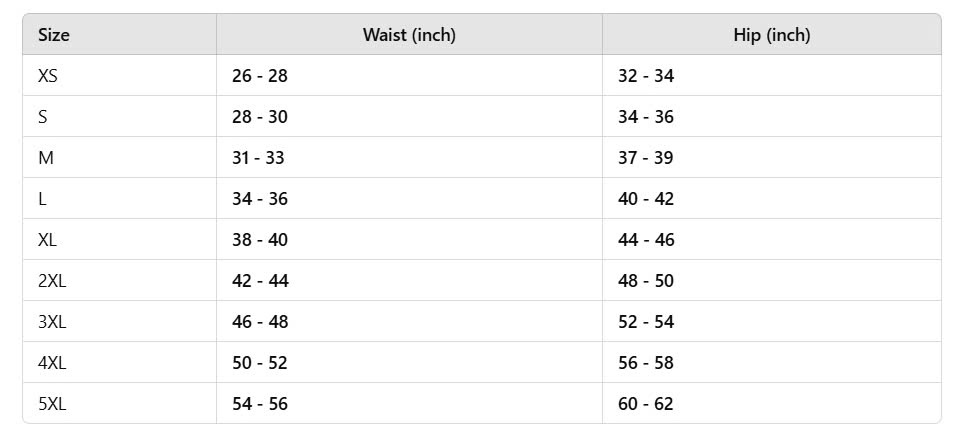962x437 pixels.
Task: Click hip value 32 - 34
Action: (x=646, y=76)
